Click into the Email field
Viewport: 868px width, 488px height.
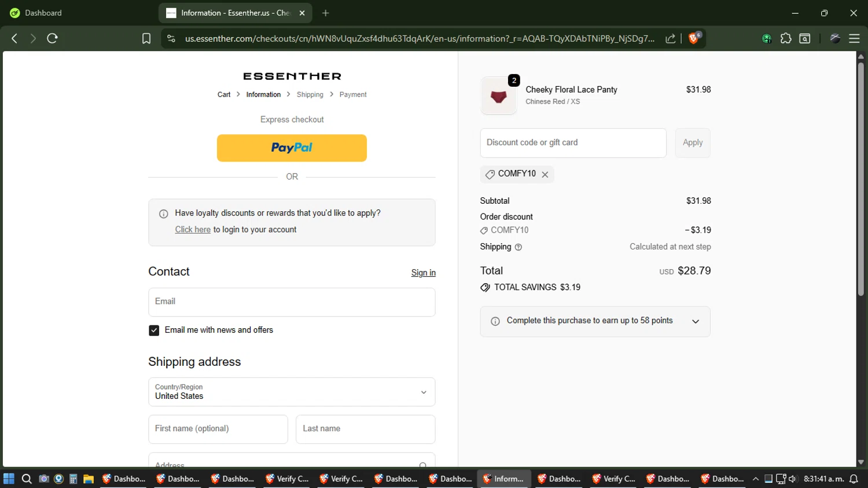point(292,302)
